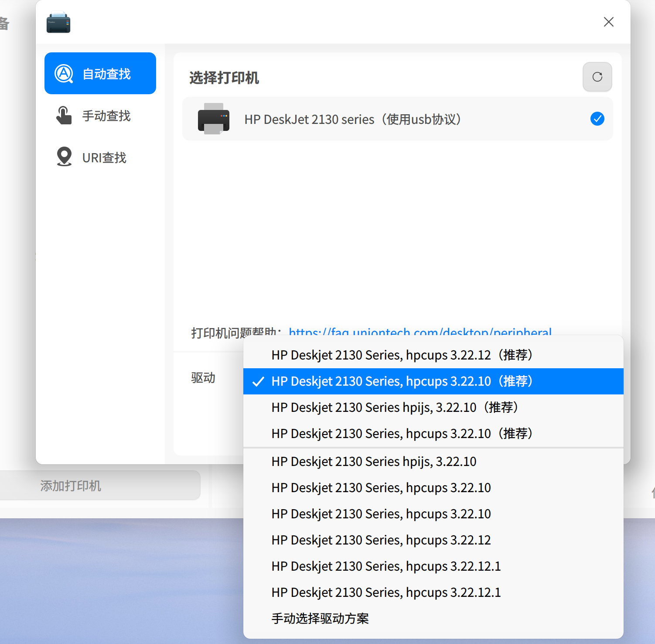Choose driver hpcups 3.22.12（推荐）
Image resolution: width=655 pixels, height=644 pixels.
pyautogui.click(x=433, y=355)
